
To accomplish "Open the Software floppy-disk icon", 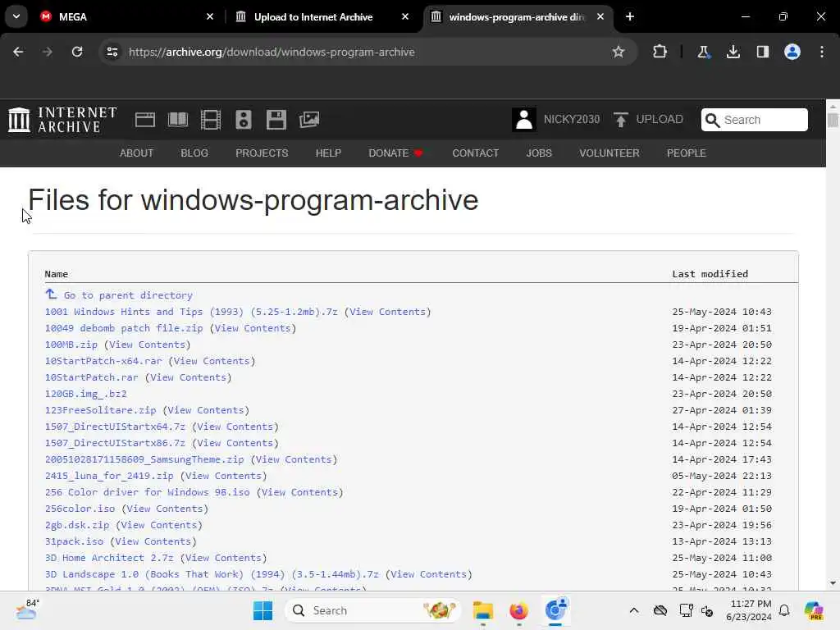I will pos(276,120).
